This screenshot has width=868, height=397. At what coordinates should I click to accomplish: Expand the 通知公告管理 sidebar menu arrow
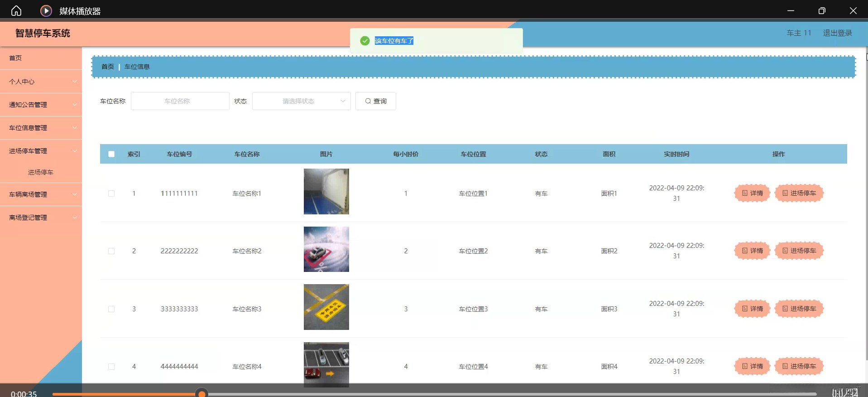click(75, 105)
